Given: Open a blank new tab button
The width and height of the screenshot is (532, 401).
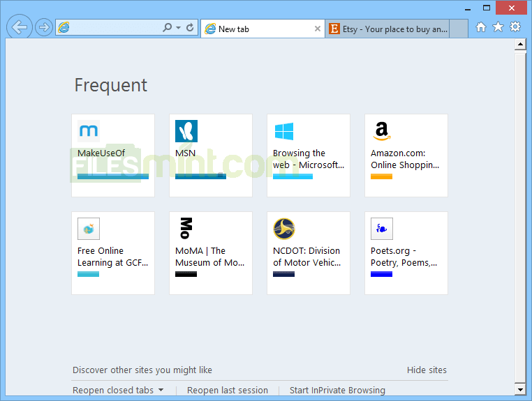Looking at the screenshot, I should [459, 29].
